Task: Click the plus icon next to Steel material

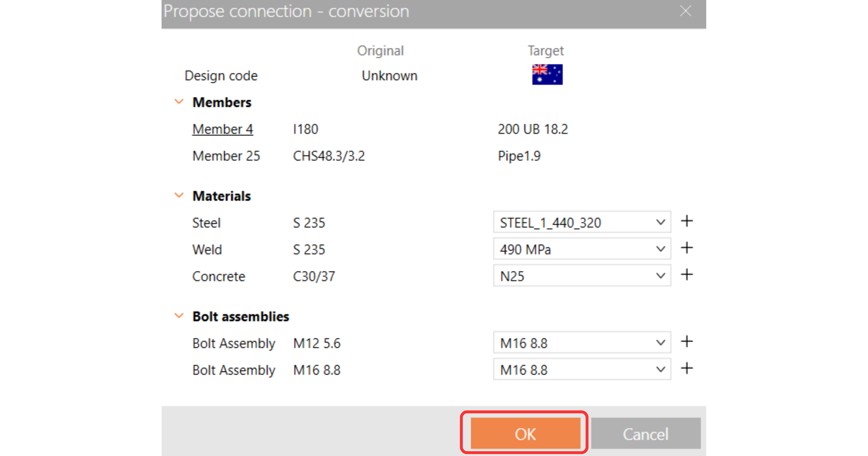Action: click(686, 221)
